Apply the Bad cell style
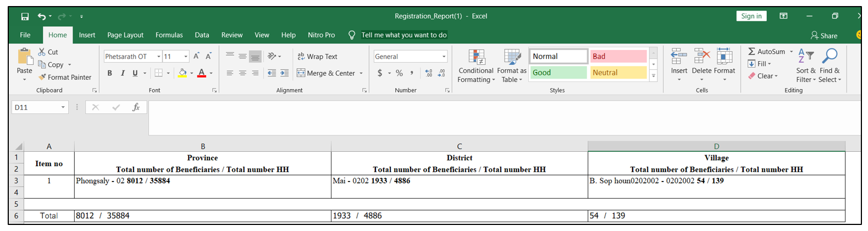Image resolution: width=868 pixels, height=231 pixels. tap(618, 57)
